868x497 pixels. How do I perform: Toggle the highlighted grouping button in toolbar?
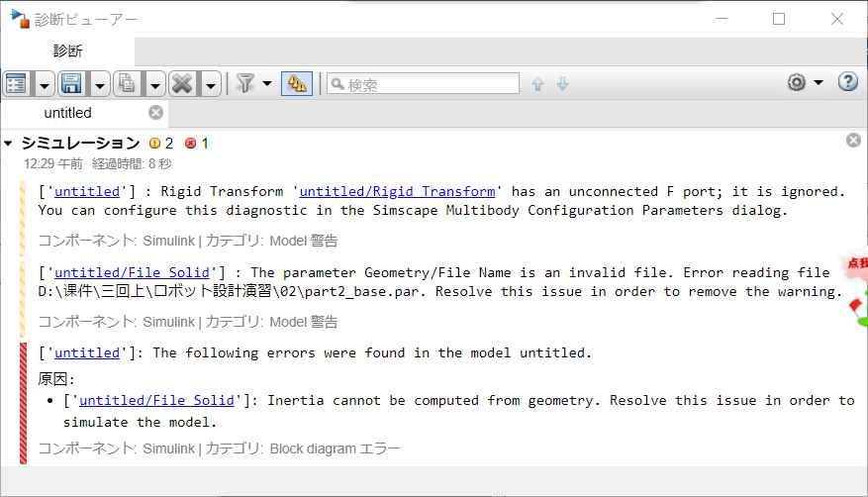tap(297, 83)
